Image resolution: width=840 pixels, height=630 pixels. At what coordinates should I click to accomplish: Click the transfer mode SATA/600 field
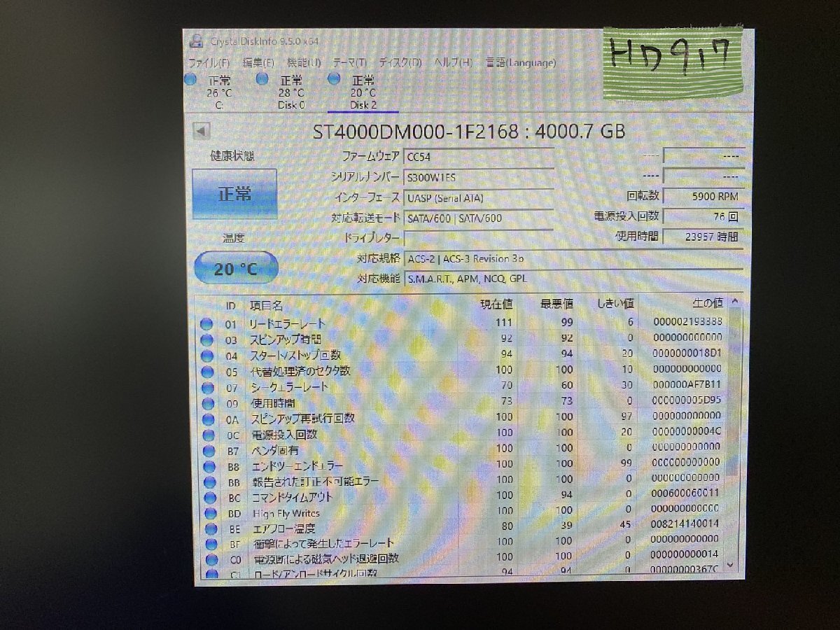point(479,218)
